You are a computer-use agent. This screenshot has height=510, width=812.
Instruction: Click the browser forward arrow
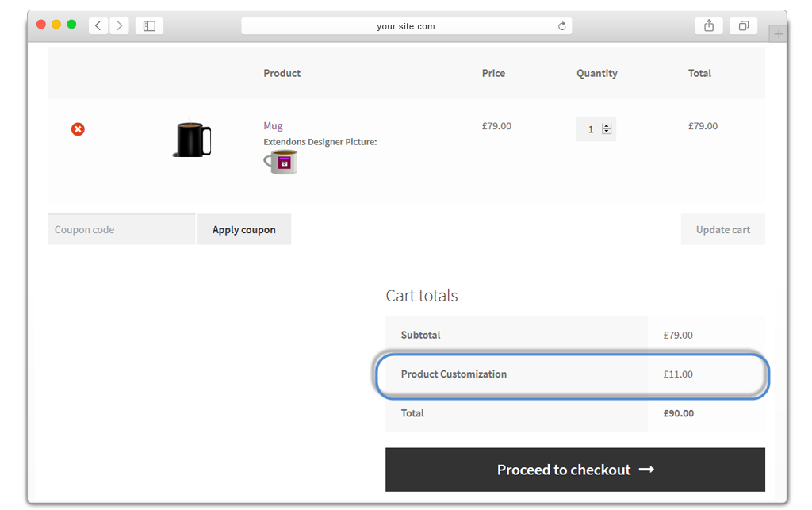[x=120, y=25]
